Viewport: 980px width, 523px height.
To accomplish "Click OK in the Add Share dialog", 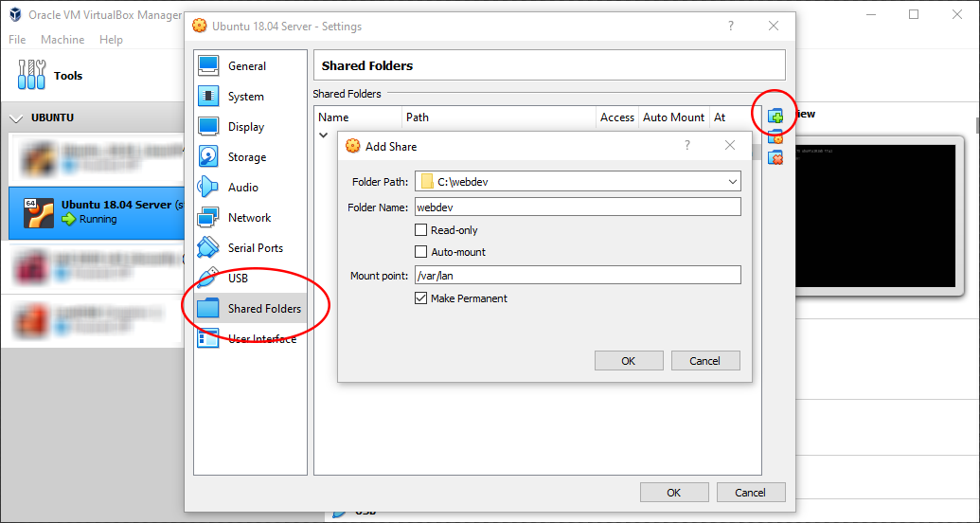I will [x=629, y=361].
